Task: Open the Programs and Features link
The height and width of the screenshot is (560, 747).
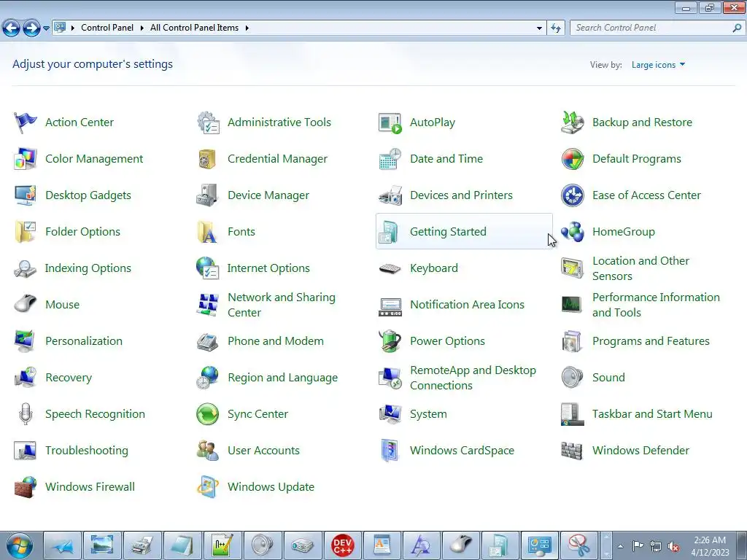Action: pos(651,341)
